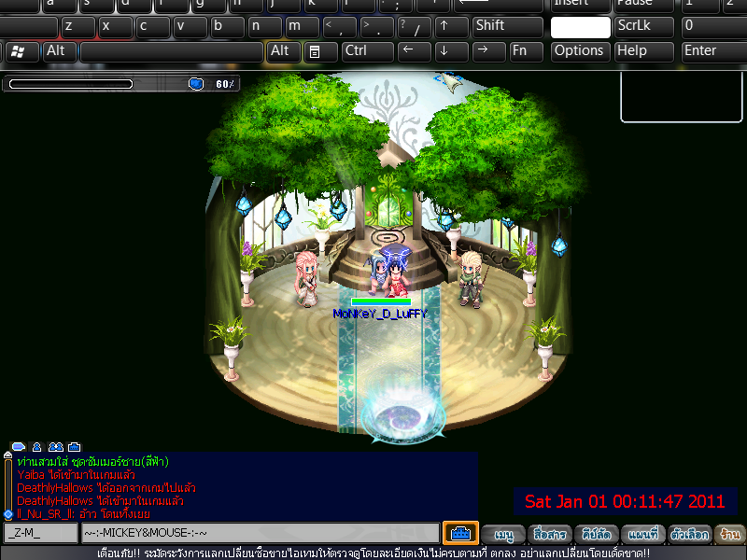747x560 pixels.
Task: Click the briefcase chat filter icon
Action: [x=75, y=447]
